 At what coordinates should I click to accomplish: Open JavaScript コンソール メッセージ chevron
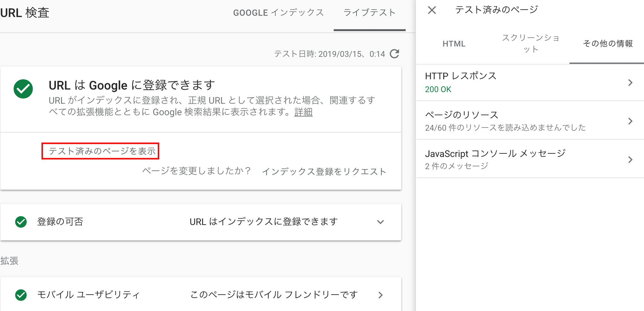point(630,160)
